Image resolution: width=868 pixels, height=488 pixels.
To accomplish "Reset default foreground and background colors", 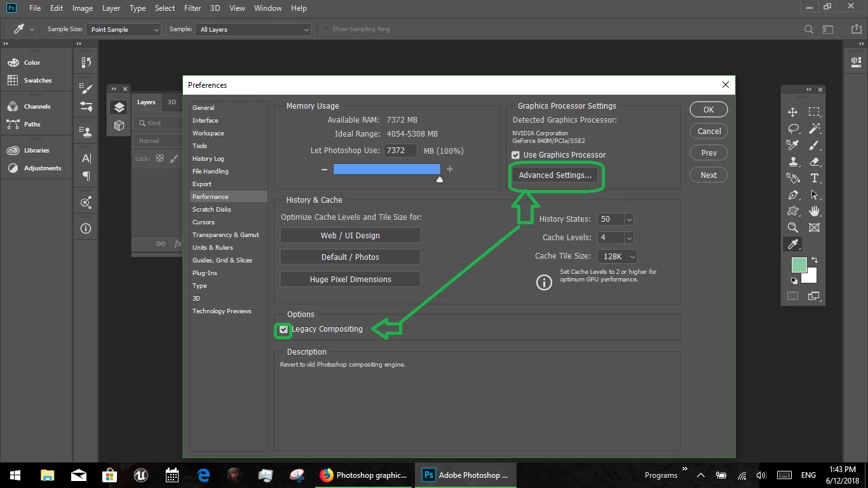I will click(x=794, y=280).
